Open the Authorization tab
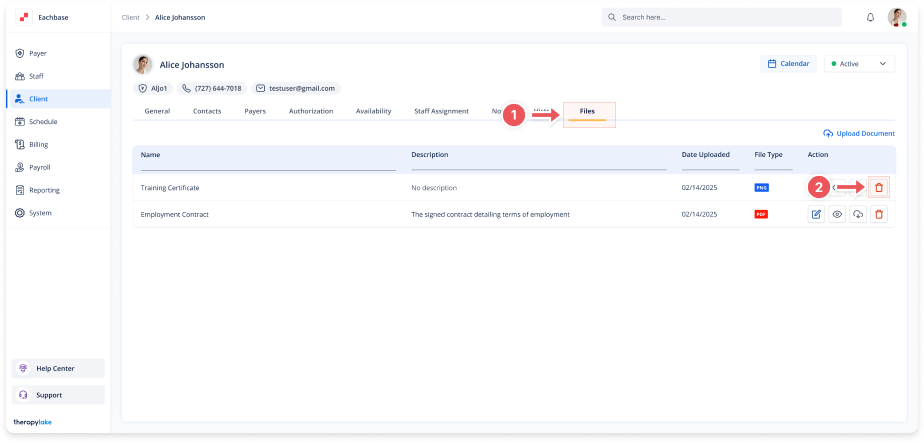 [311, 111]
